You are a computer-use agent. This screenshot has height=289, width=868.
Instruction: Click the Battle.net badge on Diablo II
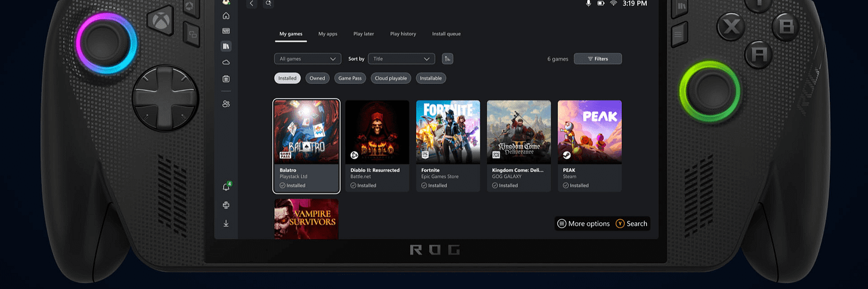[355, 156]
